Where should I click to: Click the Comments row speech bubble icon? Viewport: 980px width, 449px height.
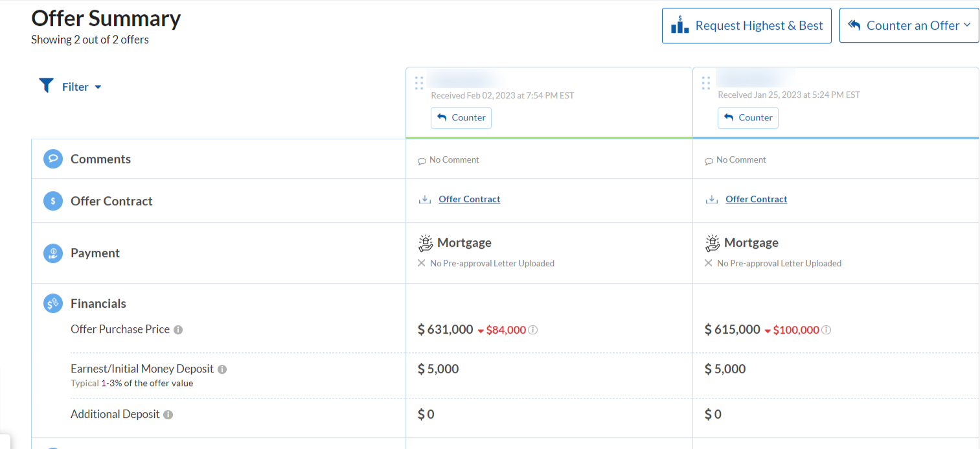point(53,159)
